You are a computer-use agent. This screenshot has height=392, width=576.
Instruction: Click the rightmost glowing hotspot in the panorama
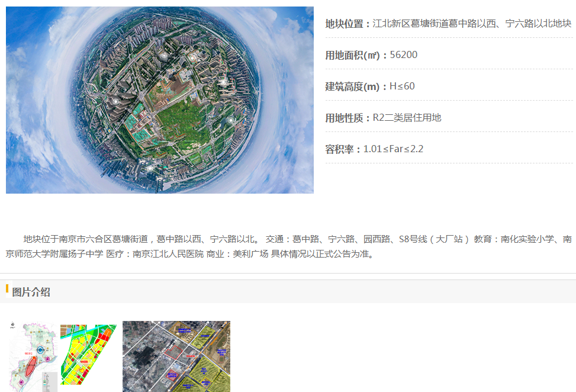coord(231,120)
